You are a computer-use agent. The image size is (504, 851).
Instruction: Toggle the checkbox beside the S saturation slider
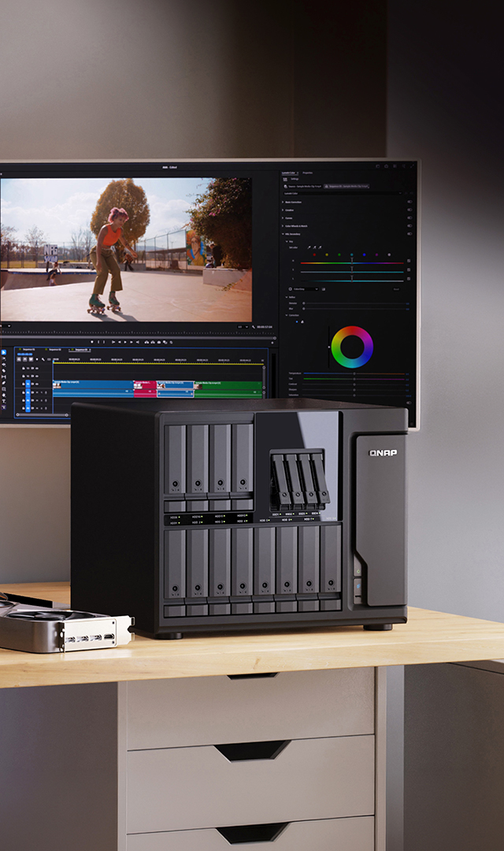[x=409, y=269]
